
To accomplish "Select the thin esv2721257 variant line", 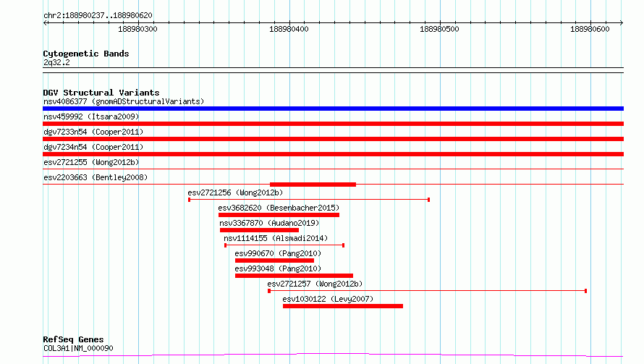I will pos(427,291).
